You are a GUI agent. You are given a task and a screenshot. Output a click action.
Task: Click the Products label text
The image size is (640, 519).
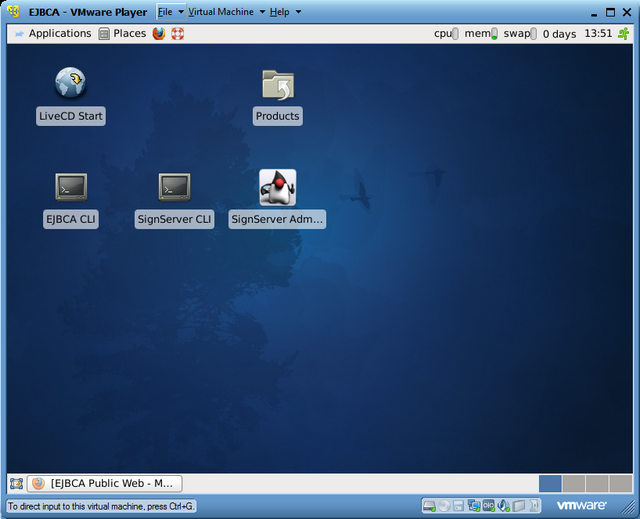(x=278, y=116)
